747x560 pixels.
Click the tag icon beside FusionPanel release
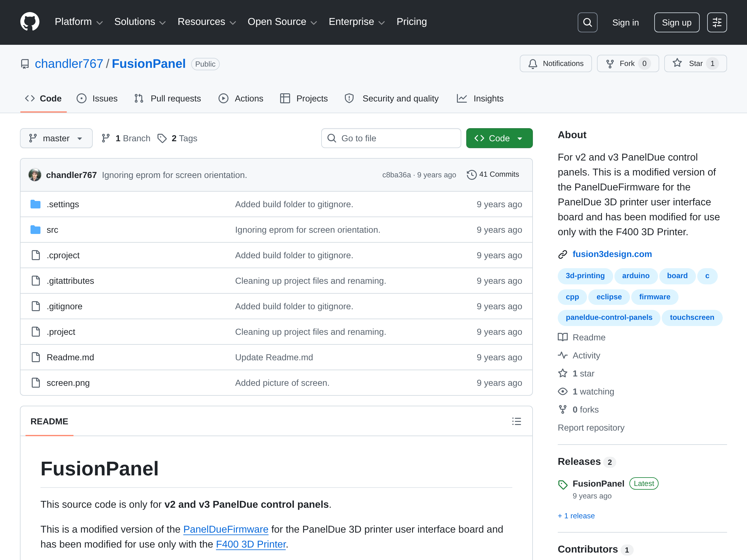click(x=562, y=485)
